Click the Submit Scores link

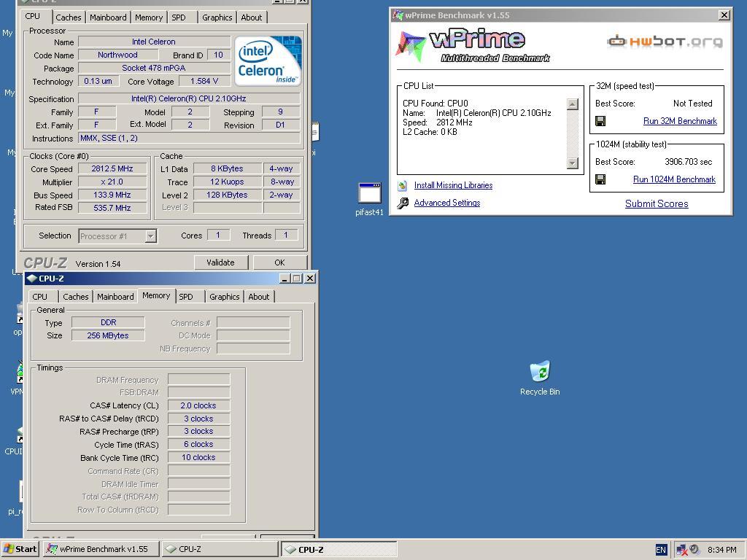tap(657, 204)
